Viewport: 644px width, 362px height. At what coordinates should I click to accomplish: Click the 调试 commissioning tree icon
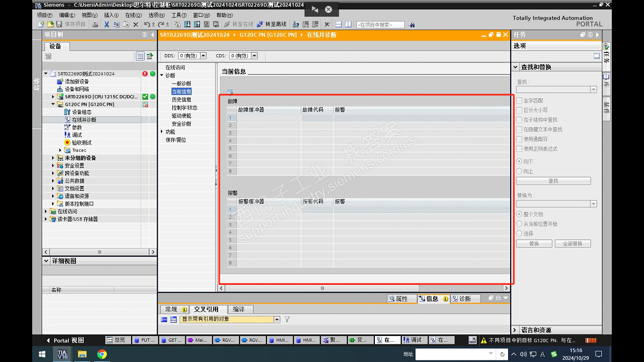[x=67, y=135]
